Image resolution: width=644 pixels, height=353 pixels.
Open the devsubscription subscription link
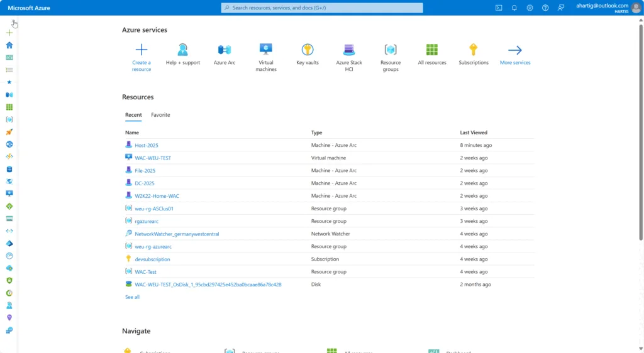point(152,259)
